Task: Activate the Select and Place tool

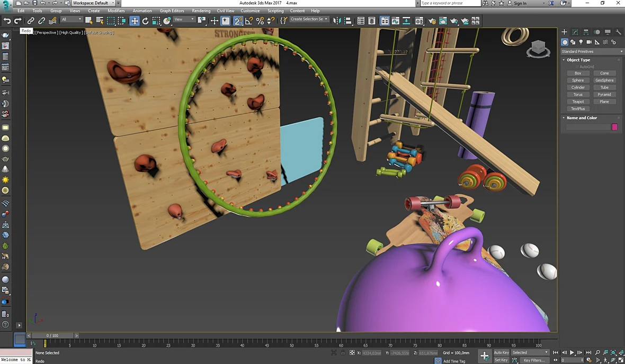Action: point(167,21)
